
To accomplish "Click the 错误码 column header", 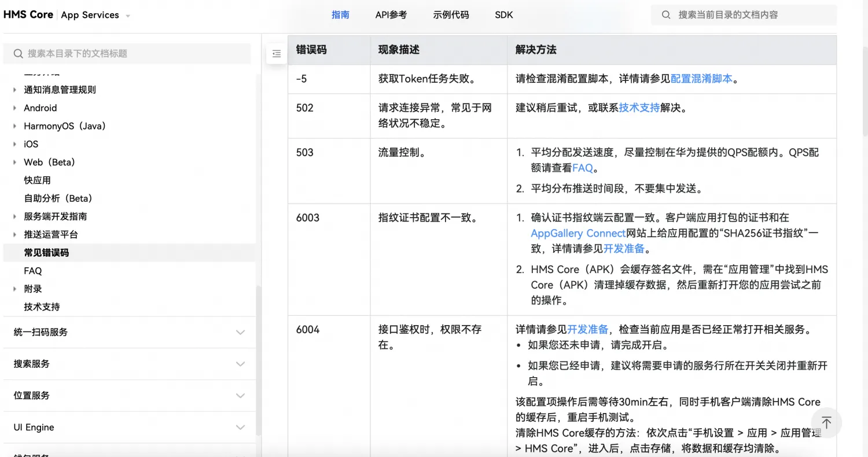I will click(x=329, y=50).
